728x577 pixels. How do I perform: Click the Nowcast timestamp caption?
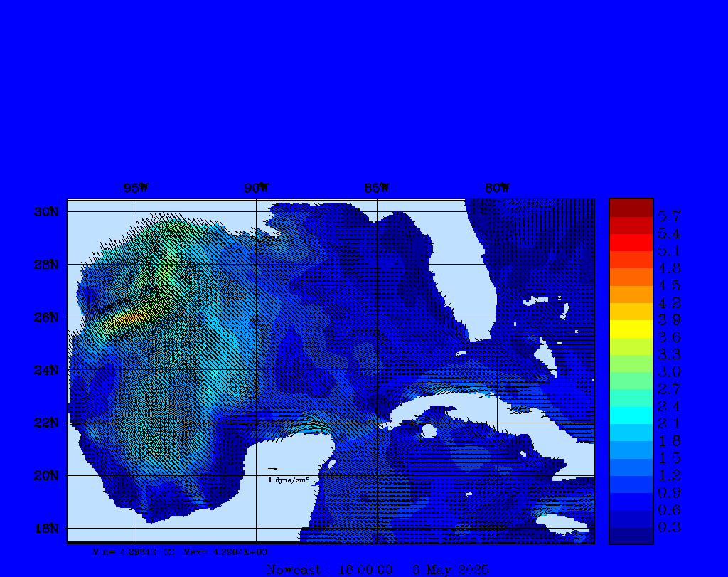pos(378,570)
